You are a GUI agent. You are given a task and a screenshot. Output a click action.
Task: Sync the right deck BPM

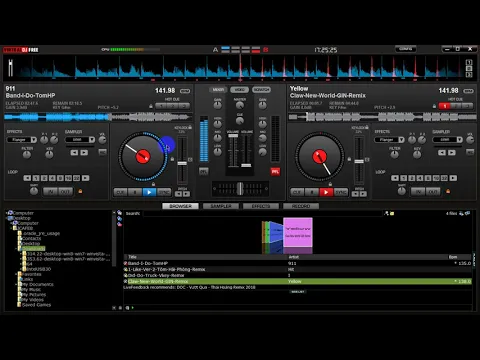pos(341,192)
